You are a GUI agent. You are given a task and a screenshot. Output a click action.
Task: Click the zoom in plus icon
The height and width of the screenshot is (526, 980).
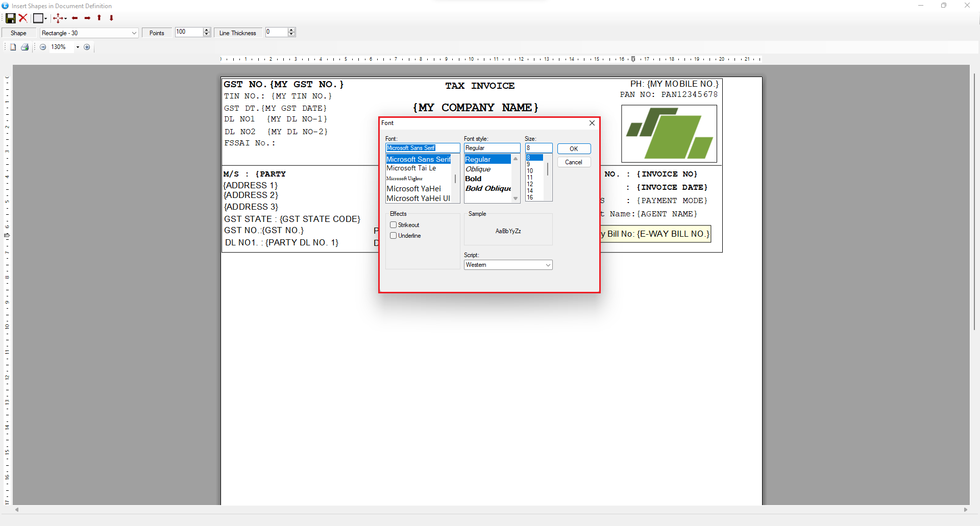coord(87,47)
